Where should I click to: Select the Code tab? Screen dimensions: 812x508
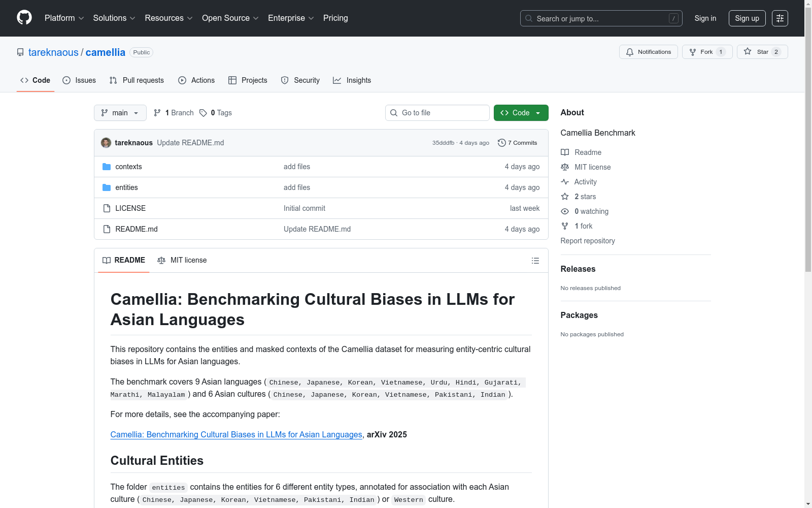tap(36, 80)
